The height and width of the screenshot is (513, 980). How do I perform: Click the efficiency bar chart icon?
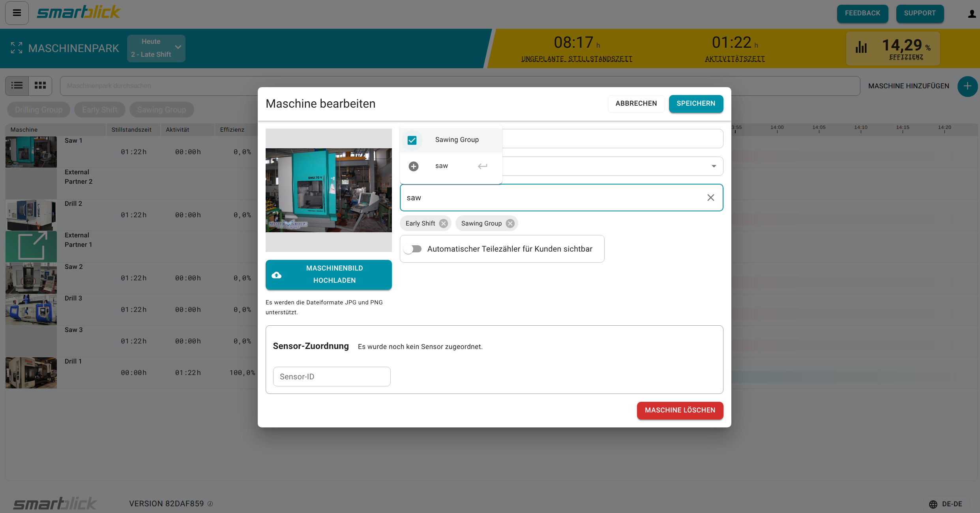point(861,48)
